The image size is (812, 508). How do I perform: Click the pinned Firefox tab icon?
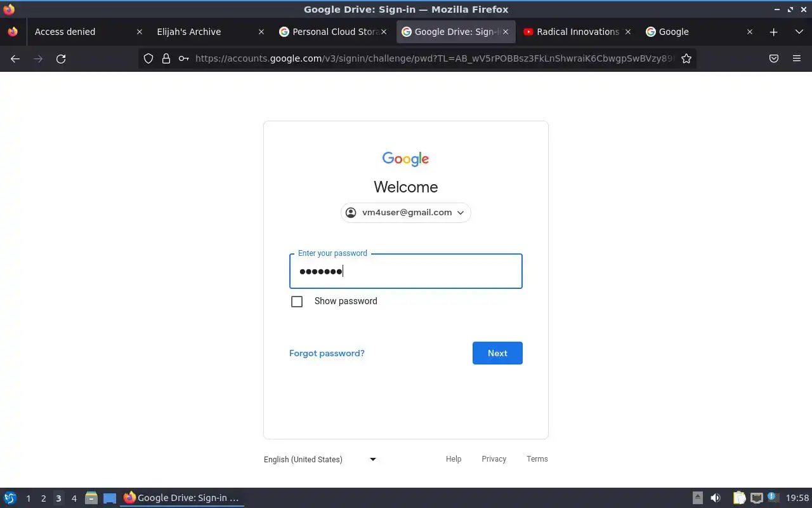click(13, 32)
